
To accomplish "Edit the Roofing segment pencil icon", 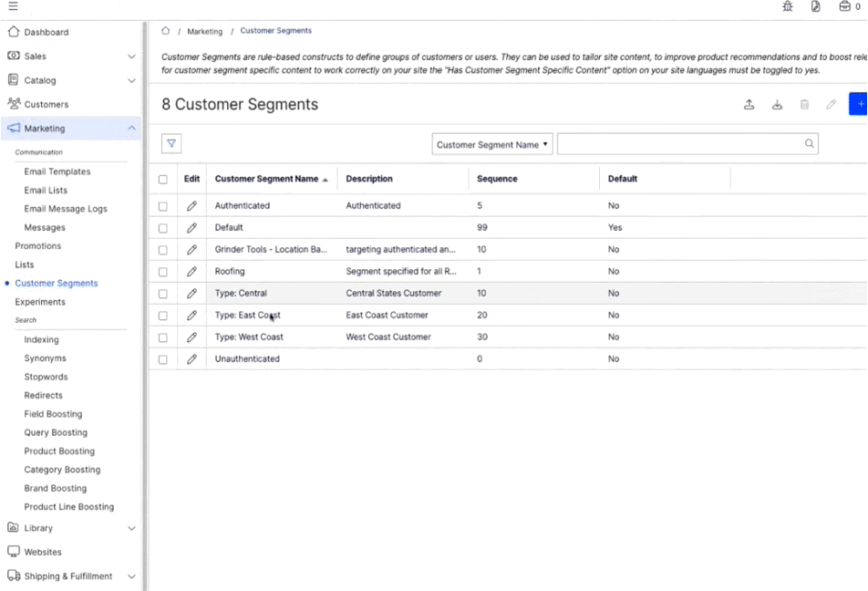I will coord(191,272).
